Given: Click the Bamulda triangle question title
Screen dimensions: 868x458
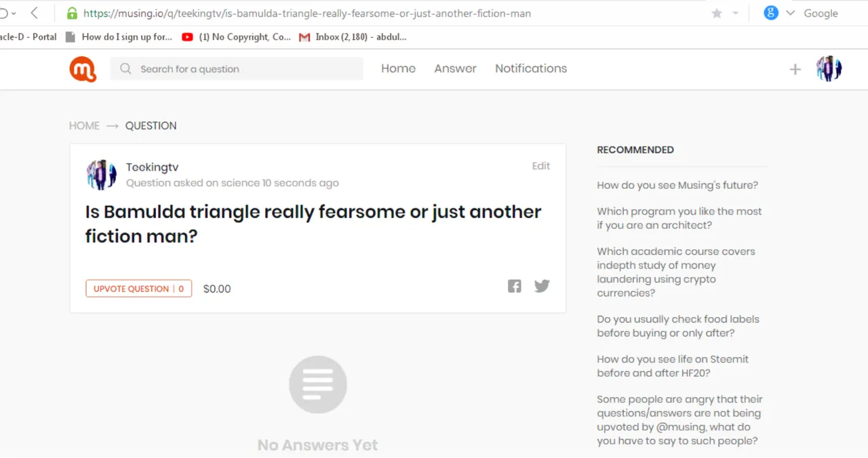Looking at the screenshot, I should [x=313, y=224].
